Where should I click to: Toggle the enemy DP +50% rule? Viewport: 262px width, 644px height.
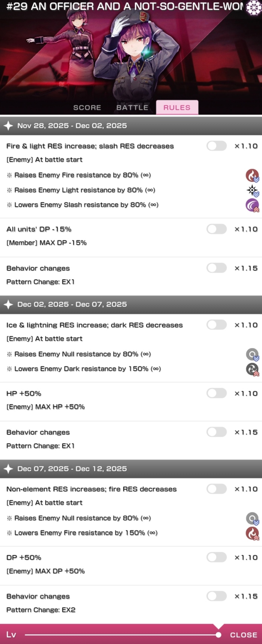tap(216, 557)
